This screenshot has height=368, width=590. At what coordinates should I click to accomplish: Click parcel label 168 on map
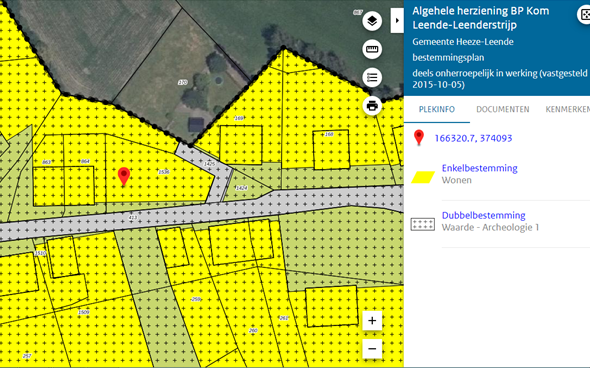329,134
